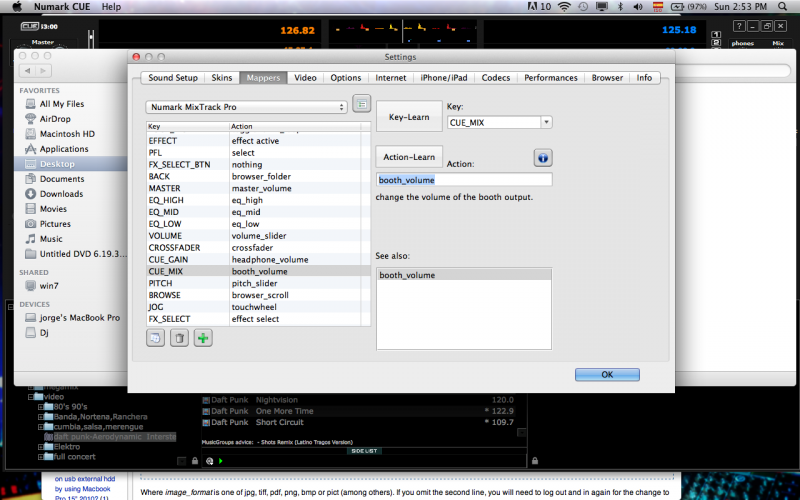Click the blue info icon near Action

(x=543, y=158)
